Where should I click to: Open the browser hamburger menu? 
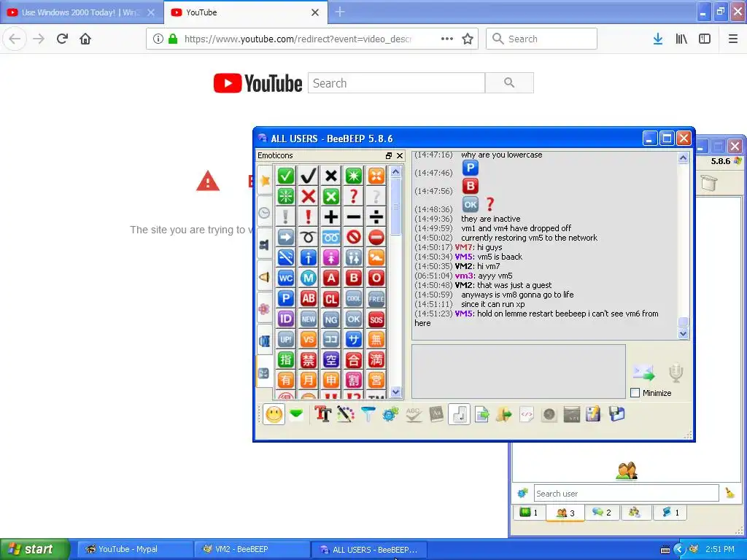coord(733,39)
